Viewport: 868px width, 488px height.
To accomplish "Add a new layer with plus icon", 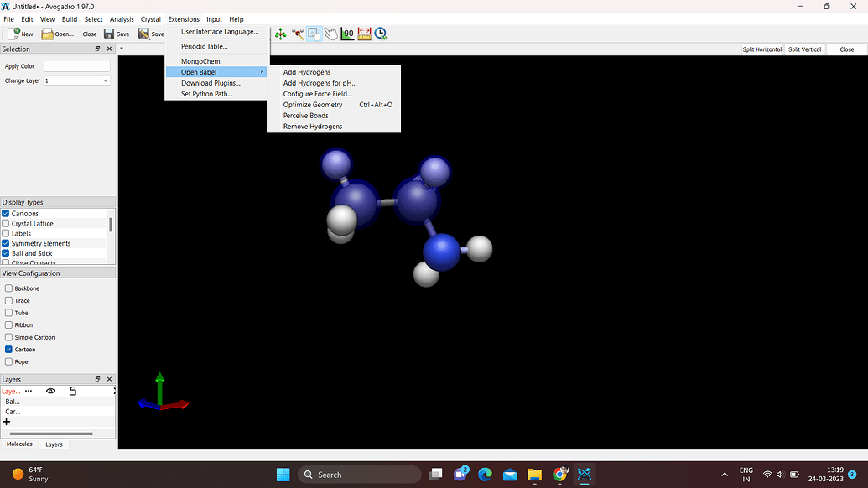I will click(x=7, y=422).
